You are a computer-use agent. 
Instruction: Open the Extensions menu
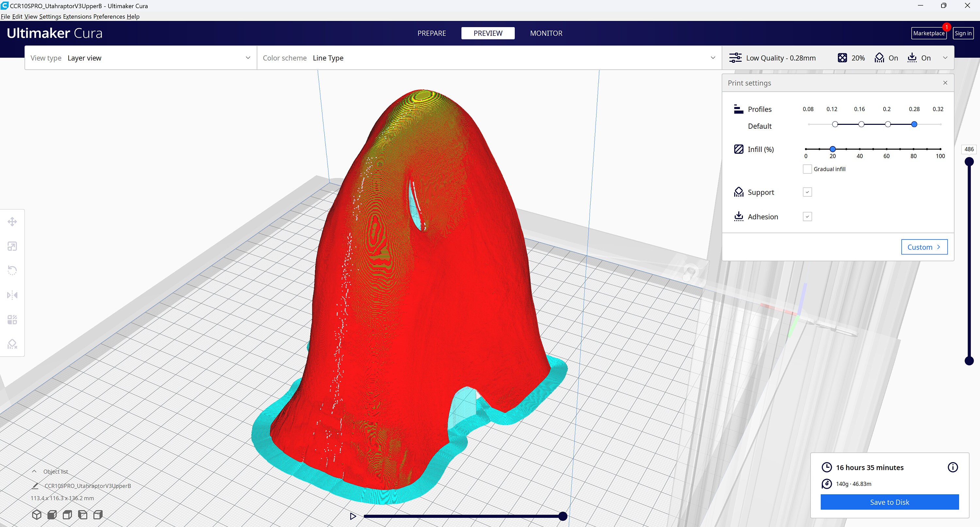(x=77, y=16)
